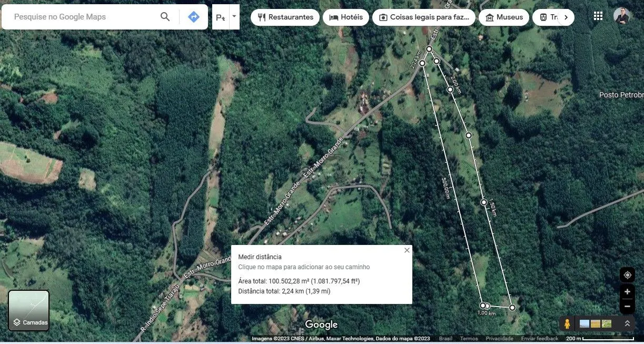The height and width of the screenshot is (344, 644).
Task: Expand the input tool dropdown arrow
Action: tap(234, 17)
